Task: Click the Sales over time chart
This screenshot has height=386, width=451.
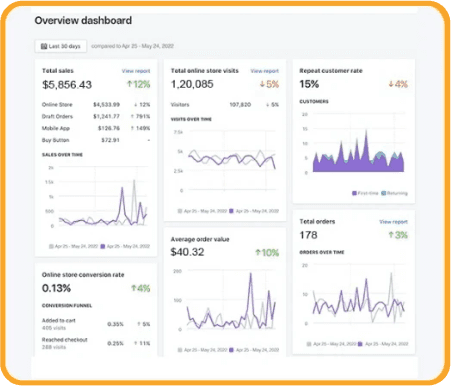Action: click(x=98, y=197)
